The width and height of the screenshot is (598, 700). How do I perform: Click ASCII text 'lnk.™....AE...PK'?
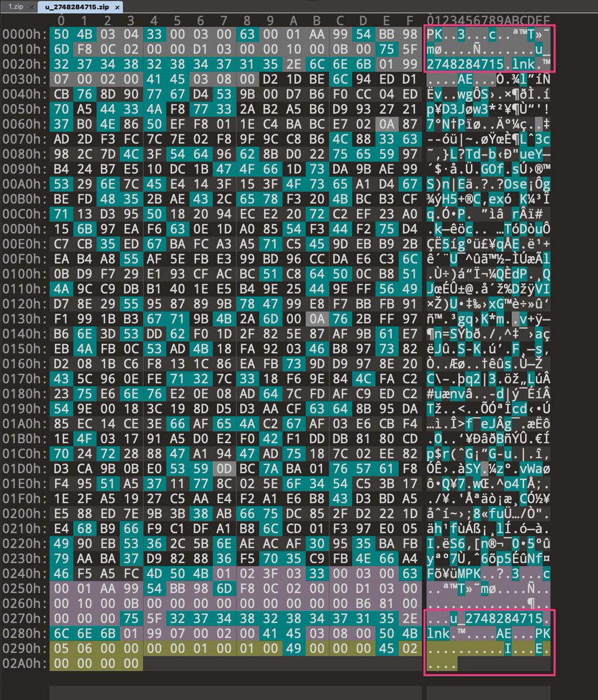(x=488, y=633)
